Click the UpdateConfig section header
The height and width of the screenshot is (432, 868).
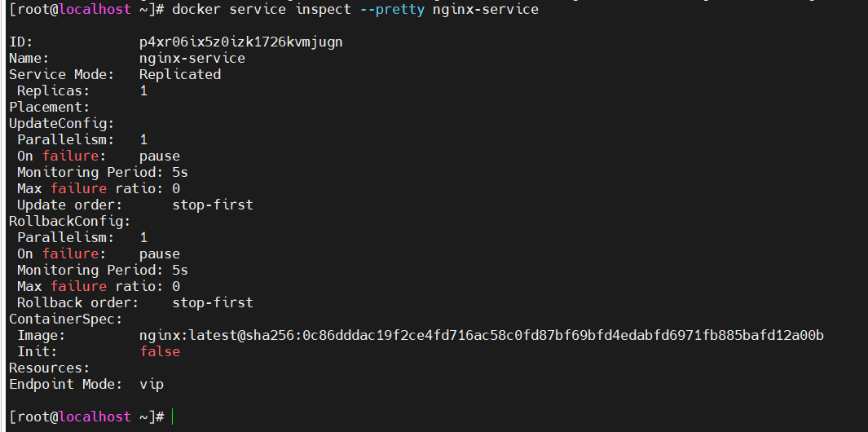pyautogui.click(x=61, y=123)
